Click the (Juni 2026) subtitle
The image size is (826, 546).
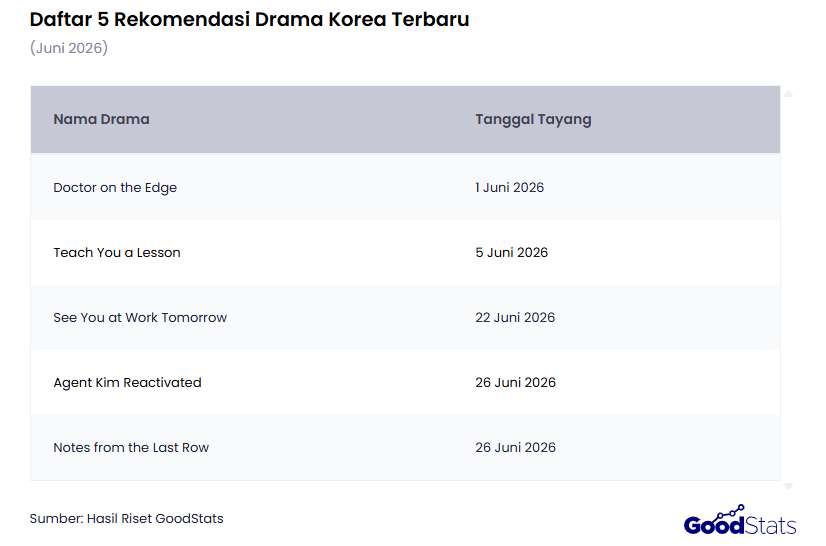point(68,48)
